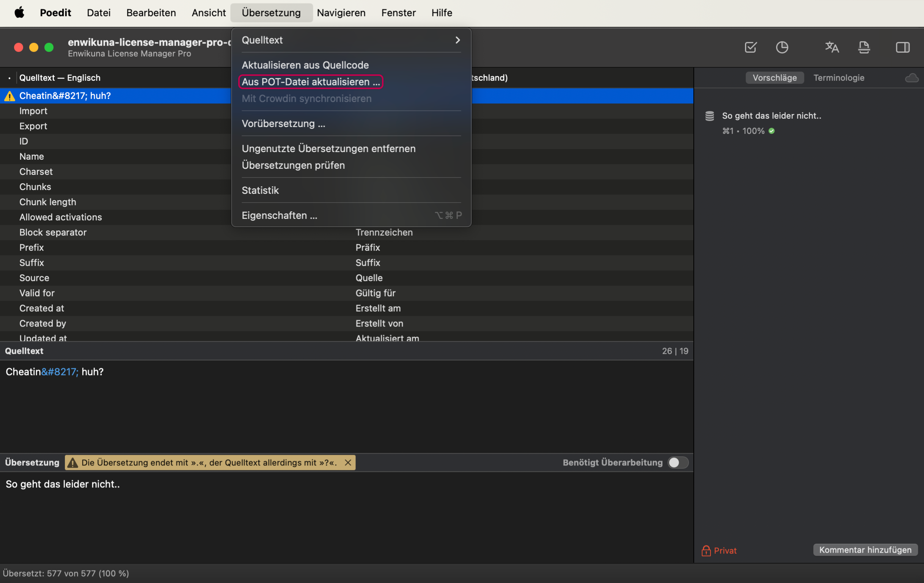This screenshot has width=924, height=583.
Task: Click Kommentar hinzufügen button
Action: coord(865,550)
